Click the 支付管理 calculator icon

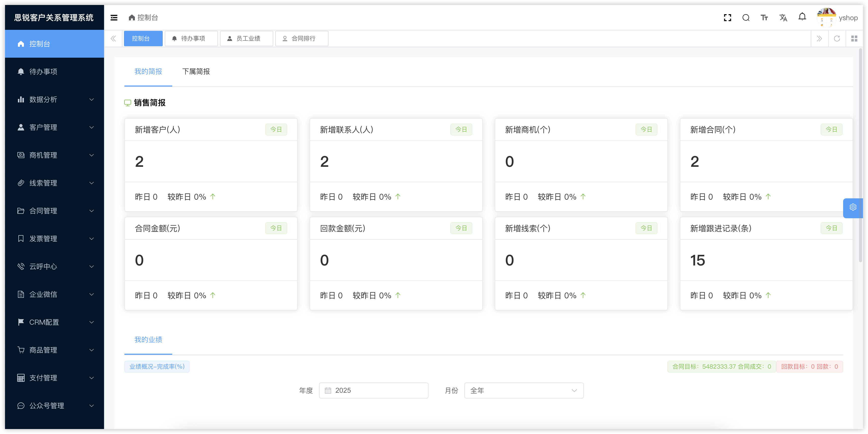coord(21,378)
